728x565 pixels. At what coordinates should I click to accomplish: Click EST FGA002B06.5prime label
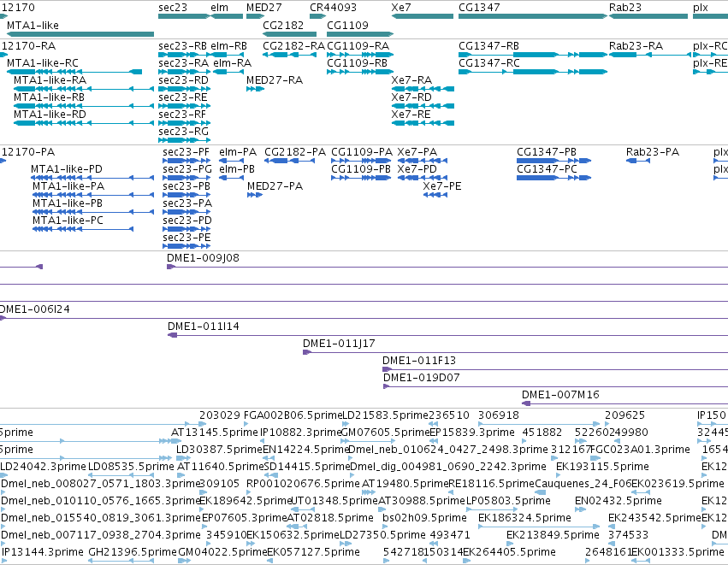click(x=293, y=415)
